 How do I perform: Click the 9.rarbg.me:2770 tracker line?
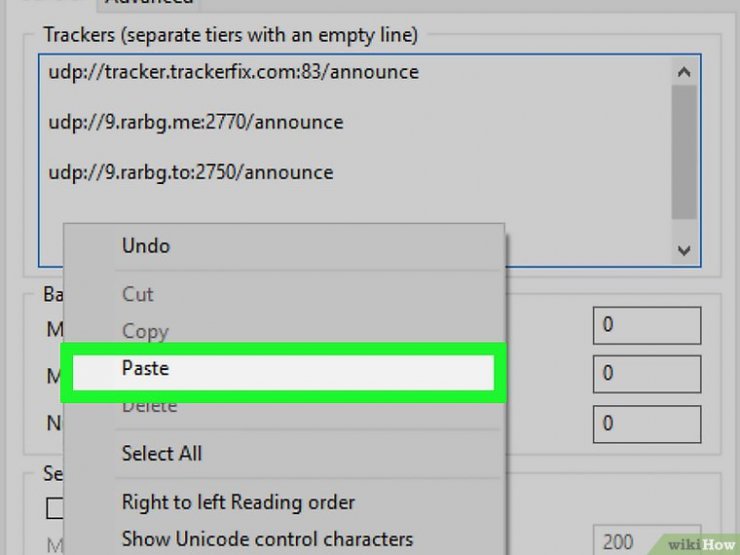click(196, 123)
